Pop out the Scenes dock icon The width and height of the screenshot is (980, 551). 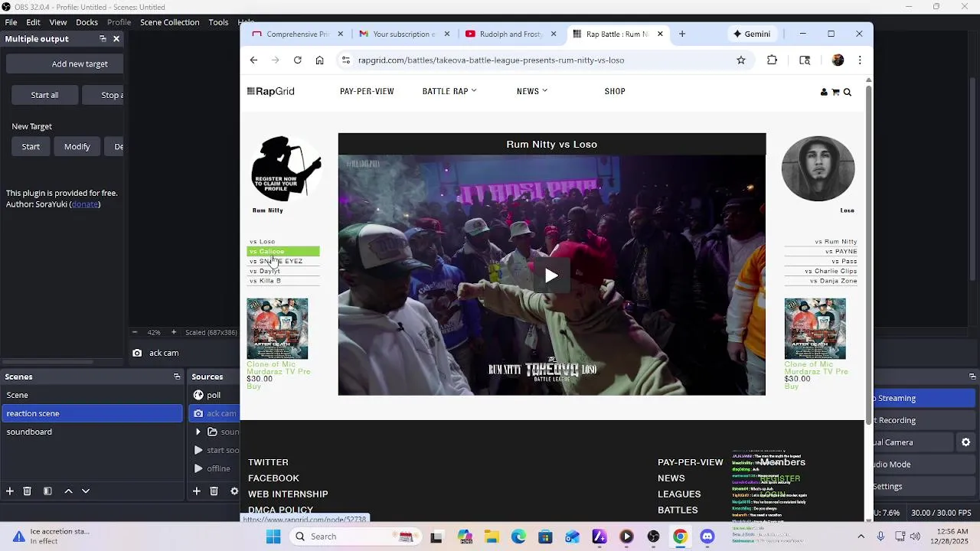(177, 377)
